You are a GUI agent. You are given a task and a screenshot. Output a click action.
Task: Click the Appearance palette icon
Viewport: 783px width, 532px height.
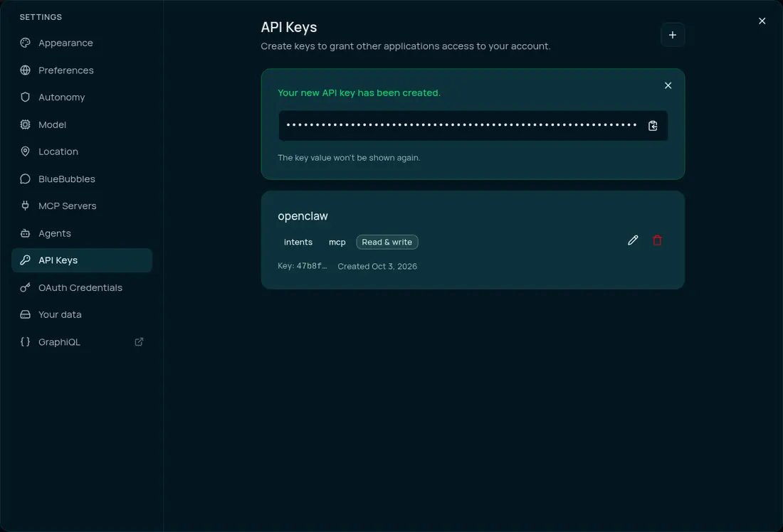tap(25, 43)
